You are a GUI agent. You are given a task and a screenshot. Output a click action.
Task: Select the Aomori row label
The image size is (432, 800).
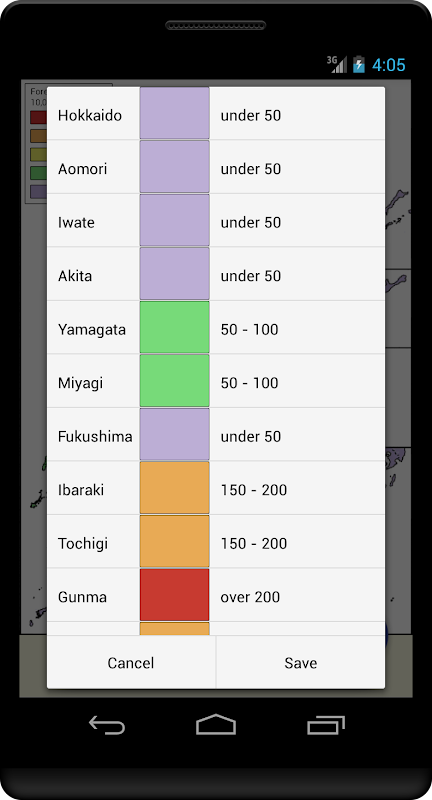(83, 169)
